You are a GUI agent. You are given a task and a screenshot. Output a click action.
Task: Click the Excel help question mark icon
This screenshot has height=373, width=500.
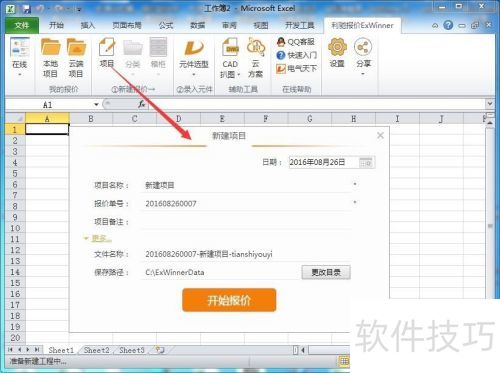(448, 25)
